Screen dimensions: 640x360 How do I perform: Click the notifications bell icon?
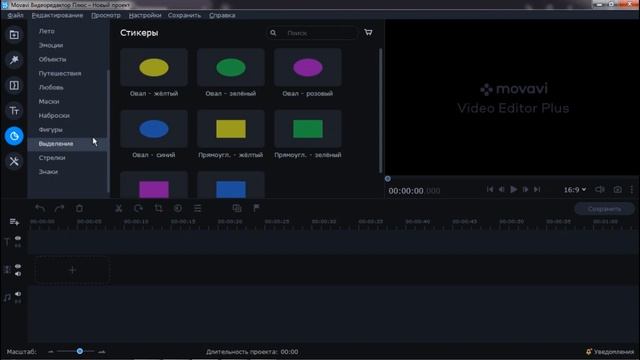pyautogui.click(x=589, y=351)
